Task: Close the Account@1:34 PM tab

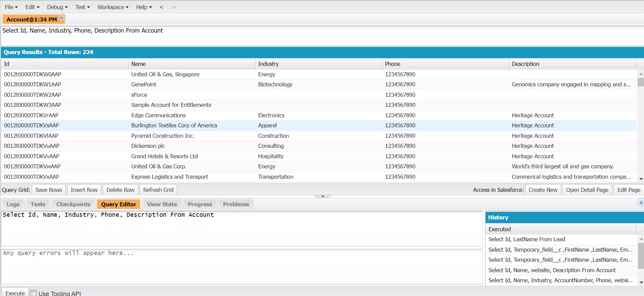Action: coord(62,18)
